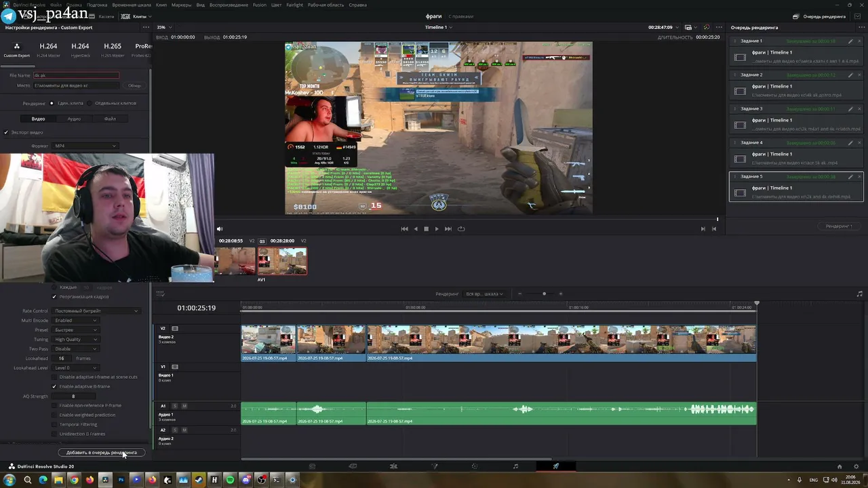Adjust the timeline zoom slider handle
This screenshot has width=868, height=488.
click(544, 294)
